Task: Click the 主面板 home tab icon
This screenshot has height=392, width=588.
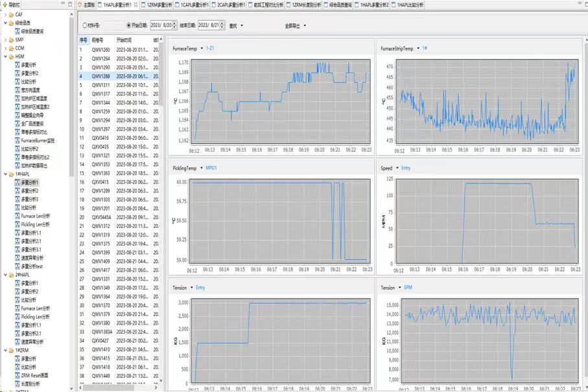Action: tap(80, 5)
